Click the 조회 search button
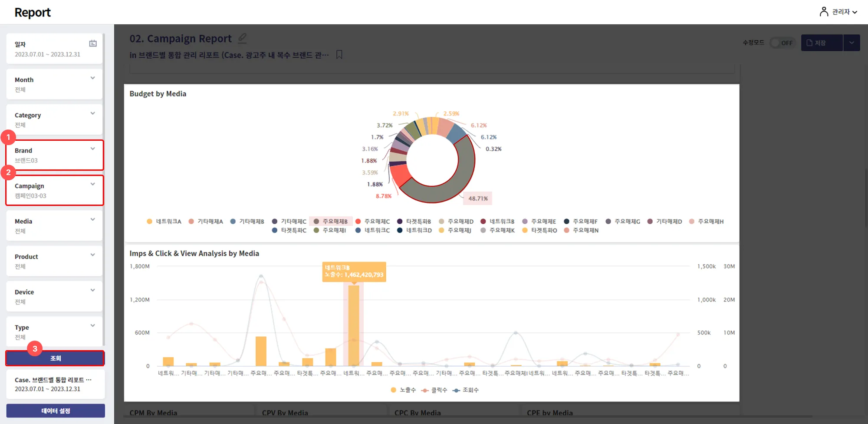The width and height of the screenshot is (868, 424). (x=55, y=358)
